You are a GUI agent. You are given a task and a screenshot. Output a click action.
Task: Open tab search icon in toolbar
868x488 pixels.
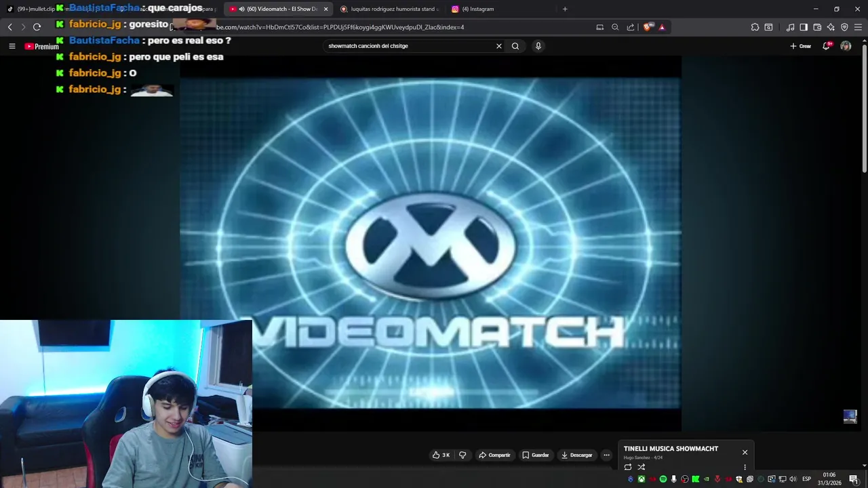coord(768,27)
